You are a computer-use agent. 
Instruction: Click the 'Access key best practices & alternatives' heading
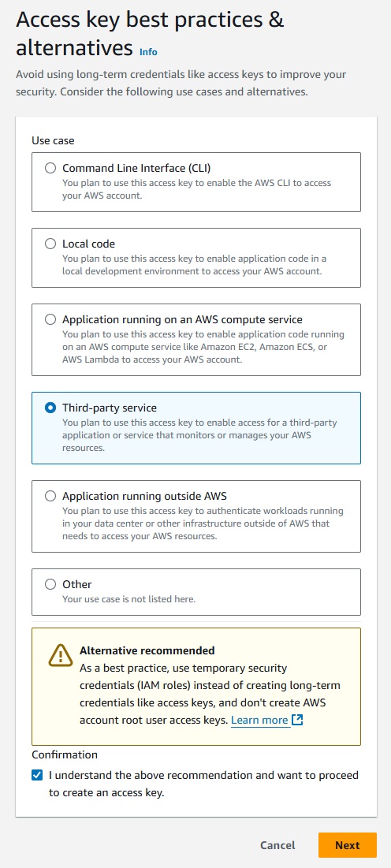click(150, 33)
